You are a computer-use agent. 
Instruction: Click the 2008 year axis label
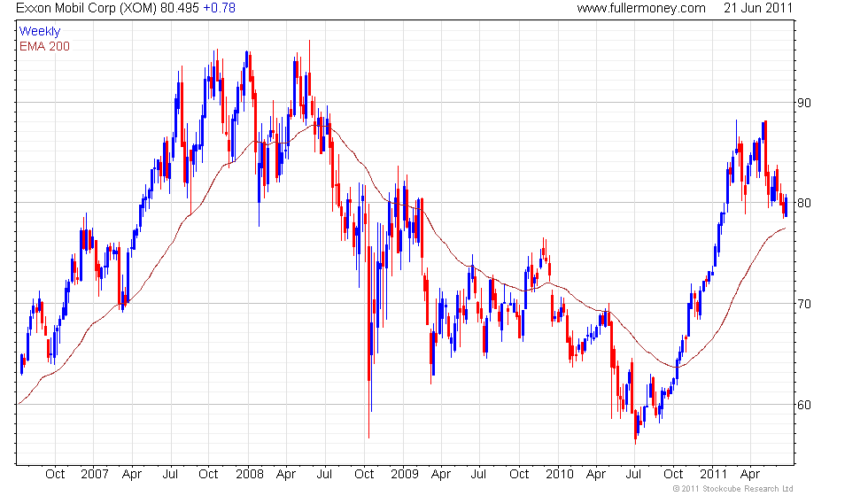(250, 475)
